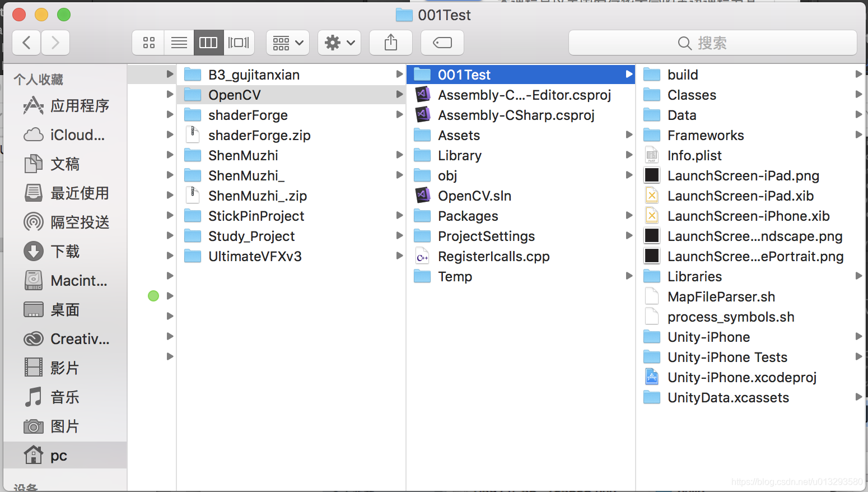Open the gear action menu

coord(339,43)
